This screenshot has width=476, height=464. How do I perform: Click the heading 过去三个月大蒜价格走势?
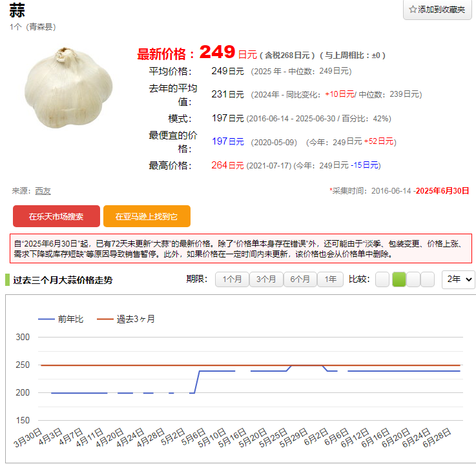63,280
